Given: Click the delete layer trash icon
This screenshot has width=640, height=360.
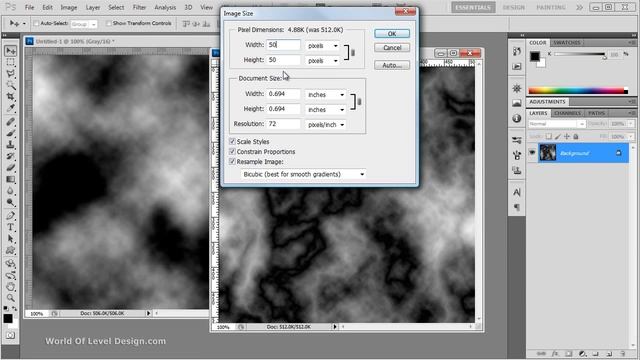Looking at the screenshot, I should coord(622,353).
